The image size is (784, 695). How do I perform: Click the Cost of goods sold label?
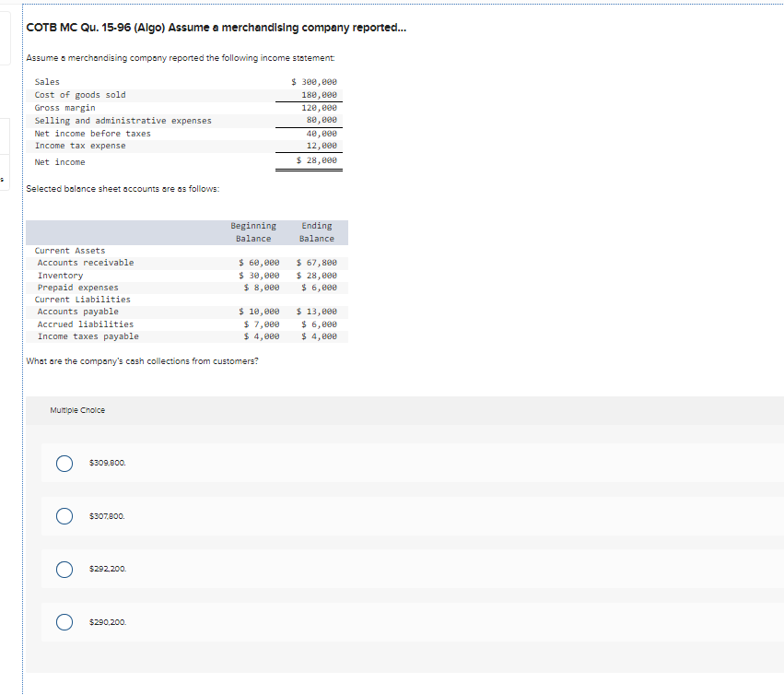tap(80, 95)
